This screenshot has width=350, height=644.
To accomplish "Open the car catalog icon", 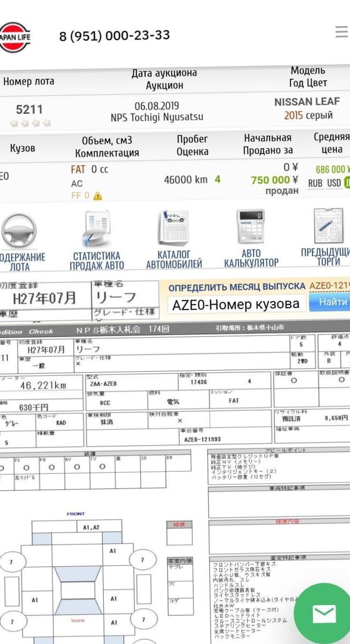I will [x=174, y=228].
